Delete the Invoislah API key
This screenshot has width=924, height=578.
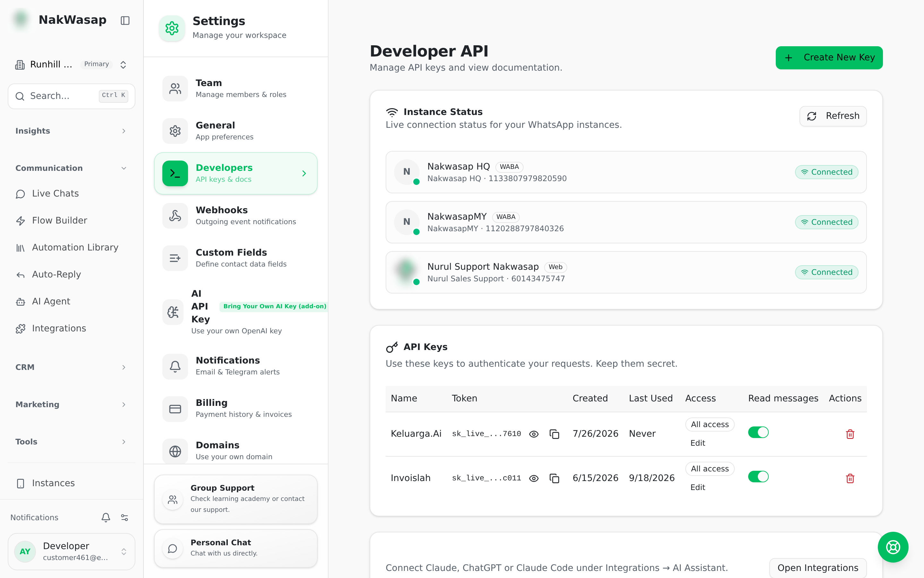[x=850, y=478]
